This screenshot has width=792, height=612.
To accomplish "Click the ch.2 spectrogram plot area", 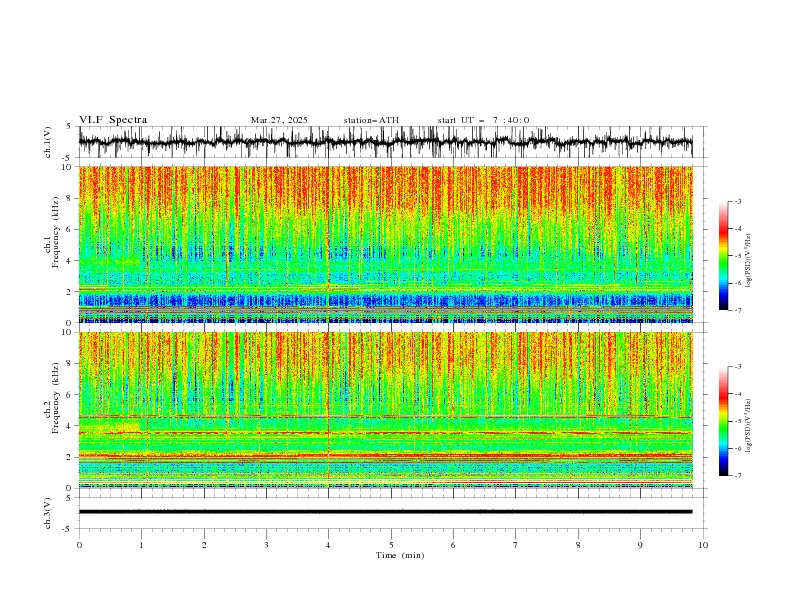I will click(x=385, y=410).
